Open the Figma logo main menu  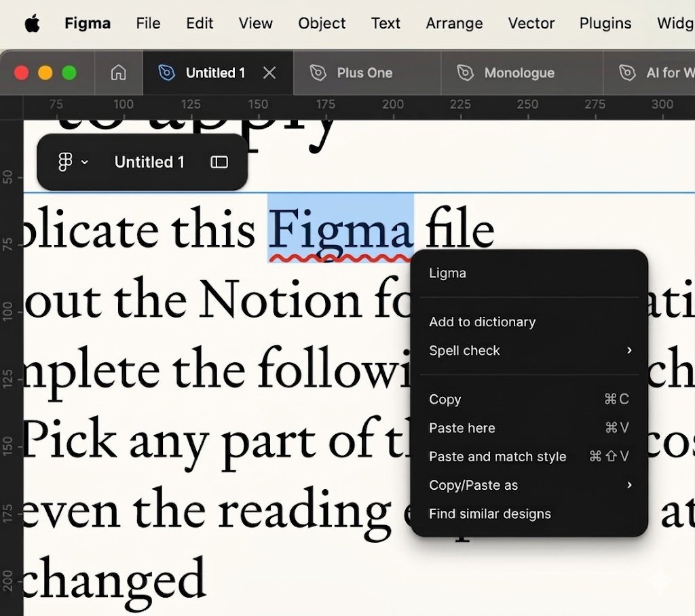coord(65,161)
